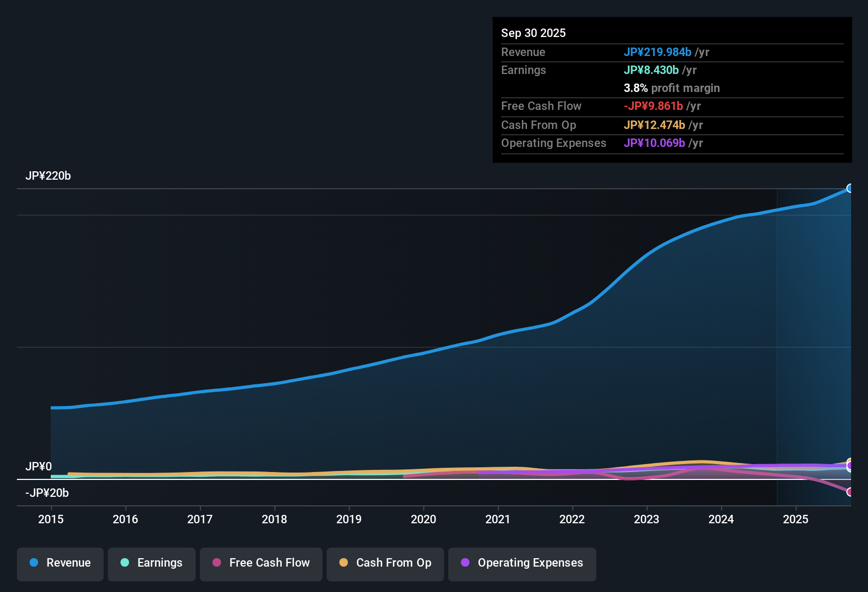Hide the Free Cash Flow line
The image size is (868, 592).
(x=261, y=563)
